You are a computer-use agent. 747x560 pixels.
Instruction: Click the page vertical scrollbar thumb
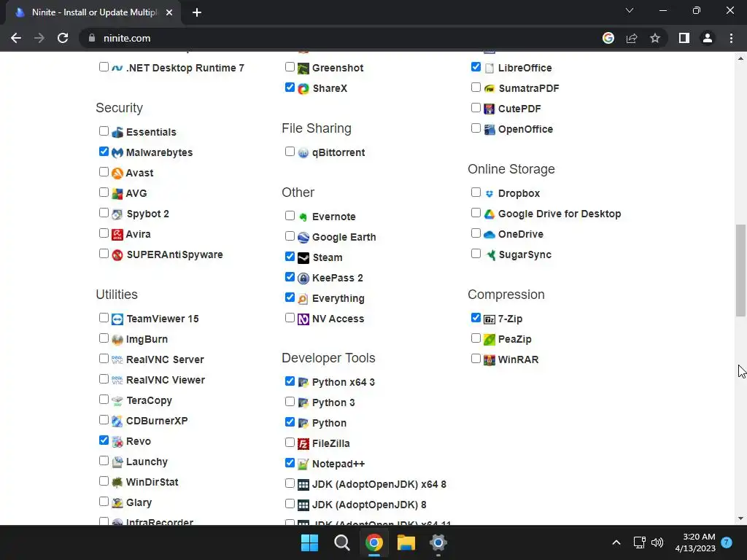pyautogui.click(x=740, y=271)
